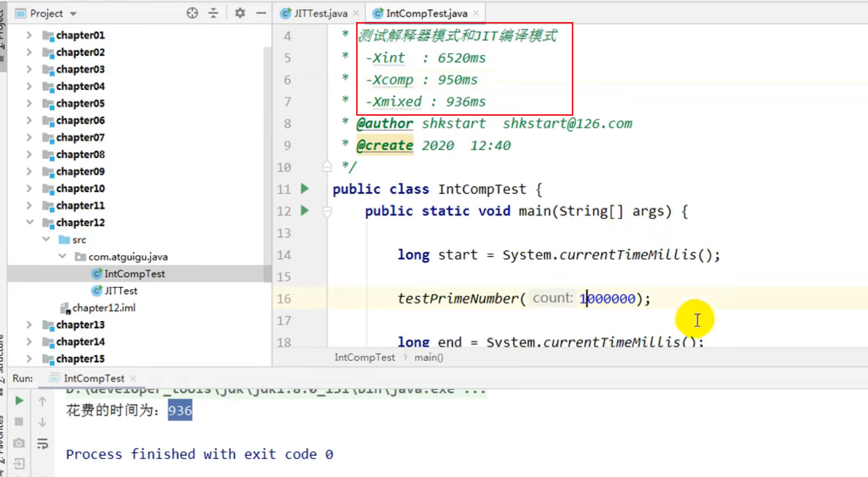
Task: Select the chapter06 module
Action: (x=80, y=120)
